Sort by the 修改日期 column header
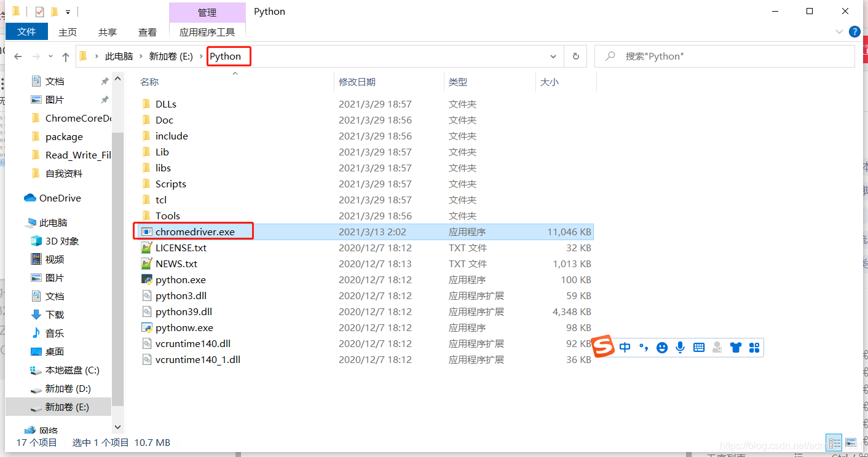Image resolution: width=868 pixels, height=457 pixels. tap(357, 82)
